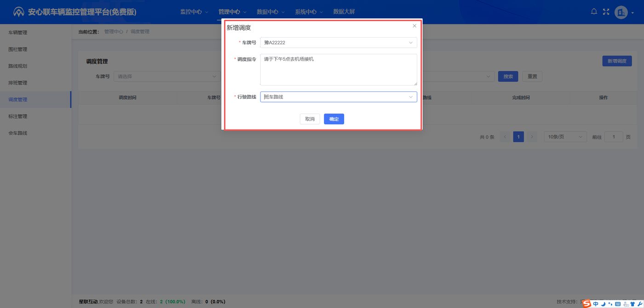644x308 pixels.
Task: Open the 行驶路线 dropdown in the dialog
Action: (x=339, y=97)
